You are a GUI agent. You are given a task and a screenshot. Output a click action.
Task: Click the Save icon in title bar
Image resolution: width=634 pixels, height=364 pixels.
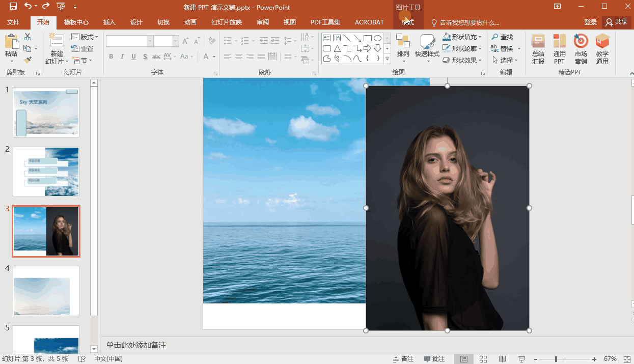(x=13, y=7)
